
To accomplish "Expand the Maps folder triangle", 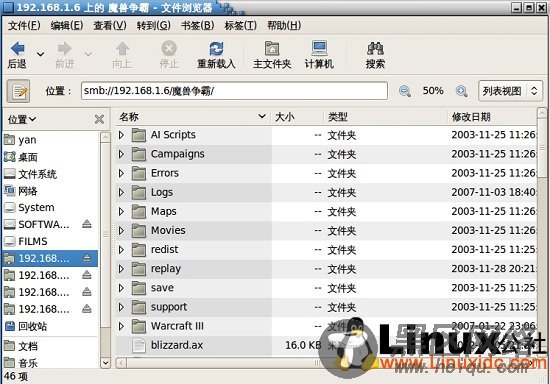I will 121,211.
